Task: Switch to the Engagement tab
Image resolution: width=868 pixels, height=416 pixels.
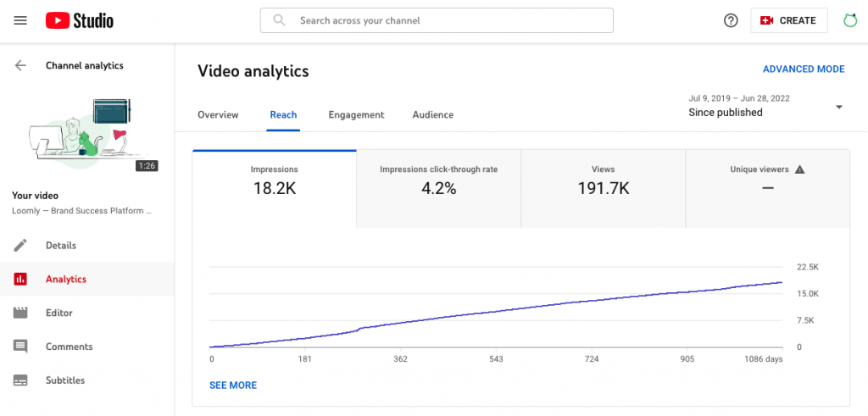Action: coord(356,115)
